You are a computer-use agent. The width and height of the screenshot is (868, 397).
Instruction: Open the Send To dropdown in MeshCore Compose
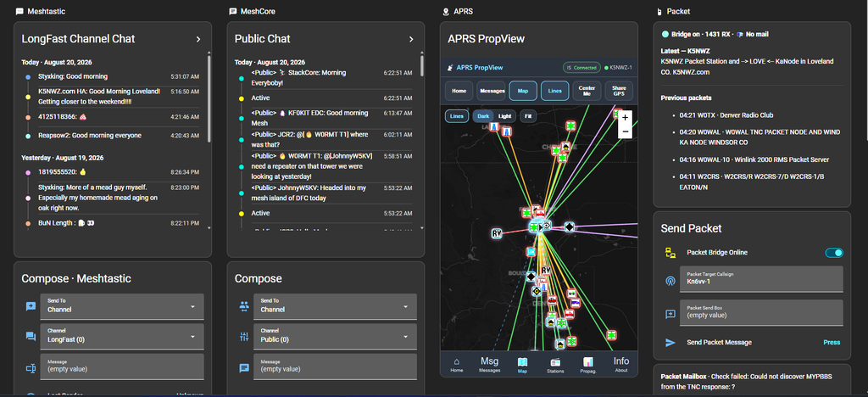click(x=335, y=306)
